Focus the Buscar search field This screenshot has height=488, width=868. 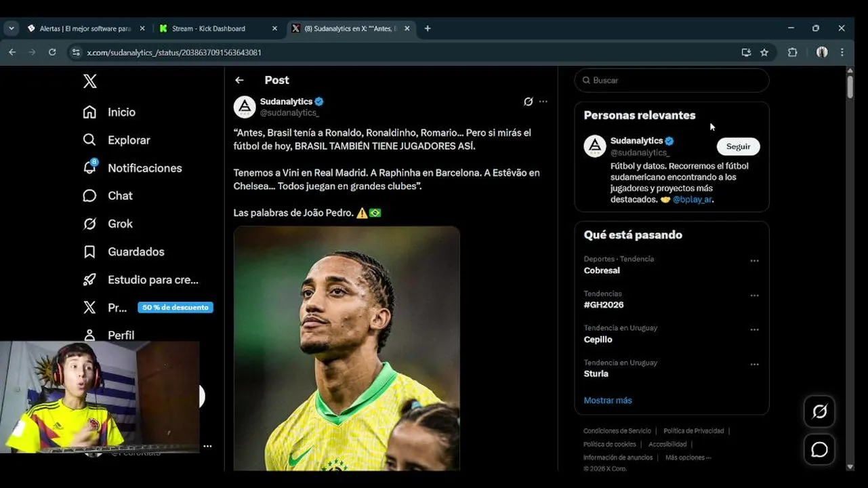[x=671, y=80]
